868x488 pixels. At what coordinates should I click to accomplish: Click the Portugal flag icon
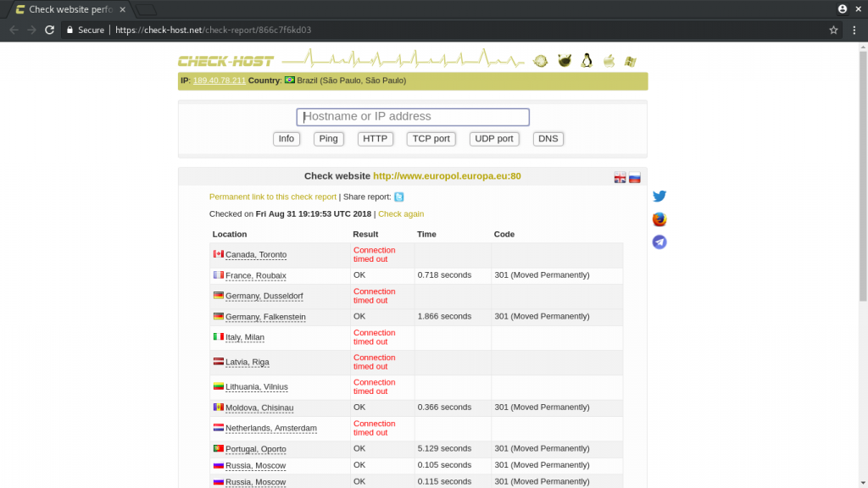click(219, 448)
